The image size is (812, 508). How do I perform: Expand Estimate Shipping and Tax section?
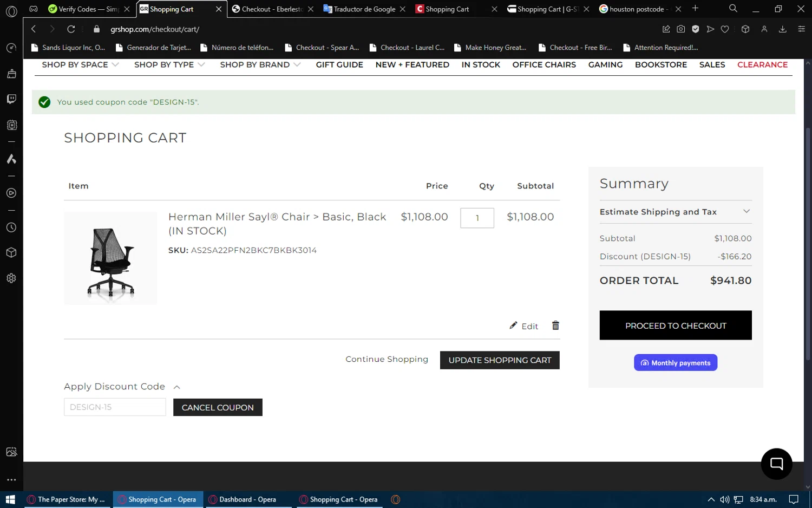tap(675, 212)
